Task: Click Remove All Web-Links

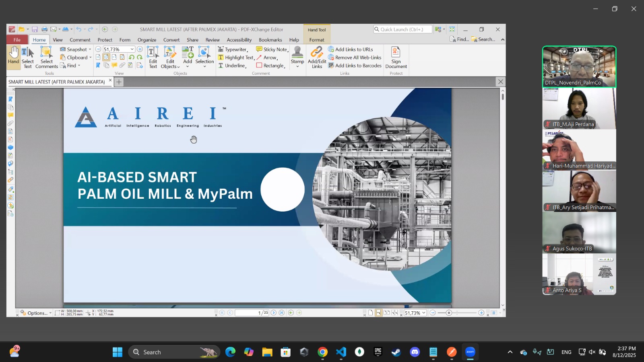Action: [x=355, y=57]
